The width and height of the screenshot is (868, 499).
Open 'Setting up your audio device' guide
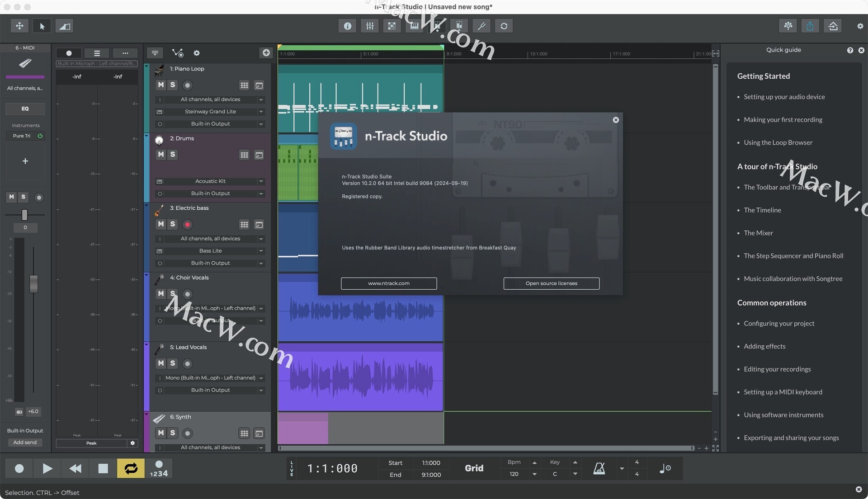tap(784, 97)
